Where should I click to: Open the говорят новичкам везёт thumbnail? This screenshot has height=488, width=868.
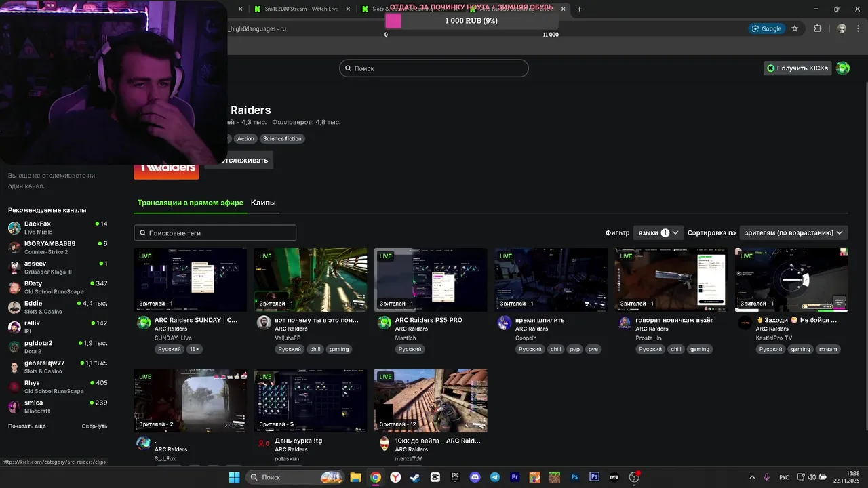point(671,280)
